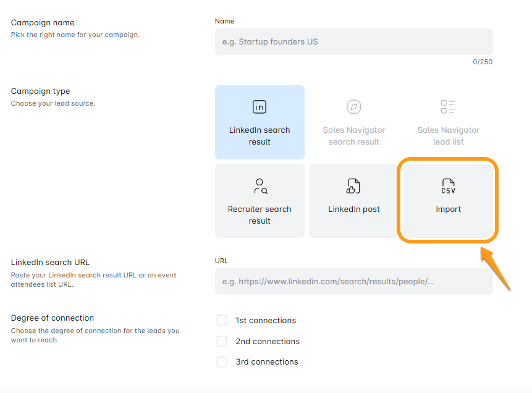The height and width of the screenshot is (393, 532).
Task: Click the LinkedIn "in" logo icon
Action: click(x=260, y=107)
